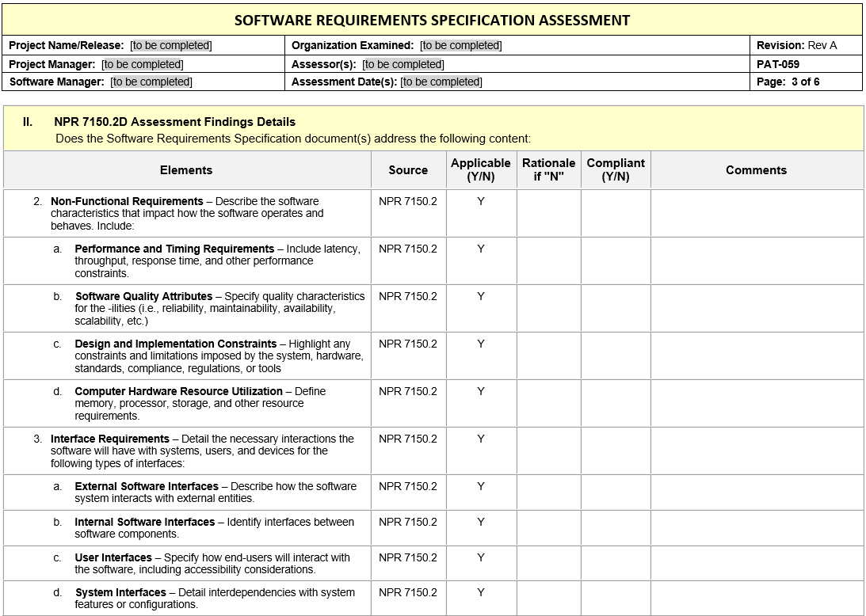Select the Software Manager placeholder field
866x616 pixels.
151,82
